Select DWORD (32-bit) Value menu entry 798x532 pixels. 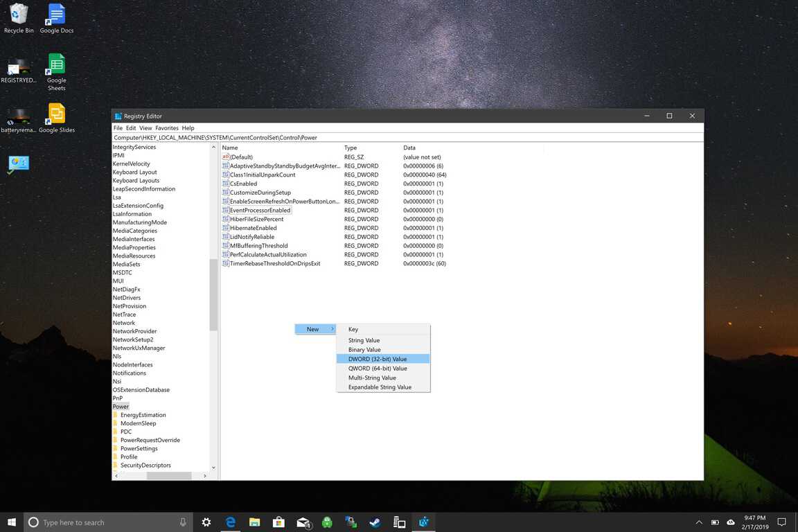click(x=378, y=359)
